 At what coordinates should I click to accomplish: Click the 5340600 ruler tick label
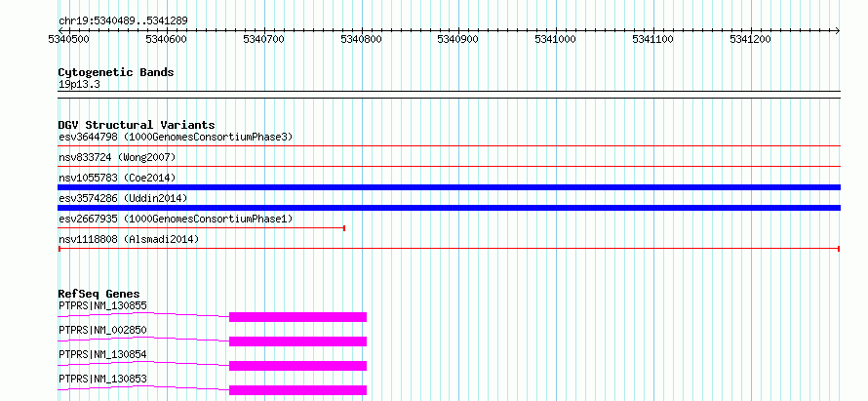click(x=166, y=39)
